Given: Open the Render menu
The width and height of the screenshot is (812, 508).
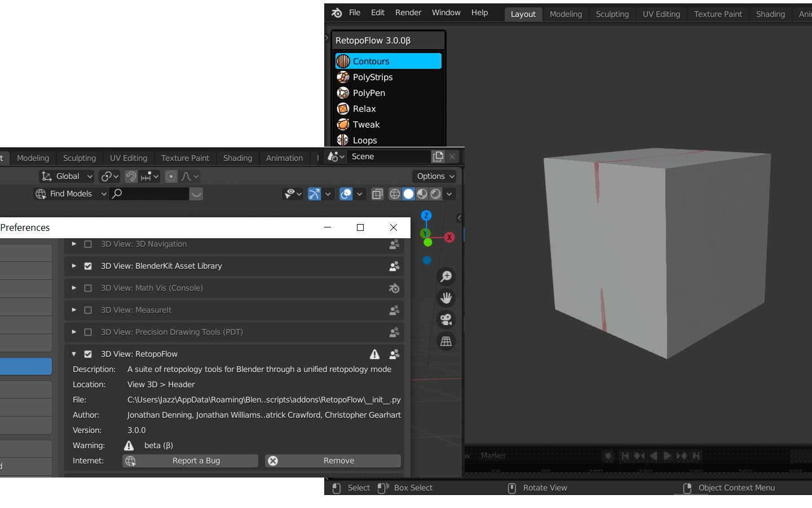Looking at the screenshot, I should pos(408,12).
